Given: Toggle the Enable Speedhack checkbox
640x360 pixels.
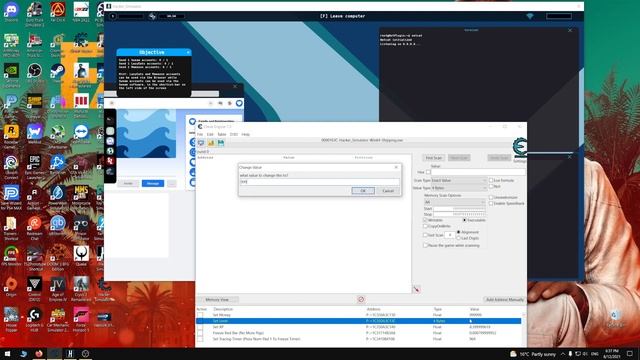Looking at the screenshot, I should click(491, 203).
